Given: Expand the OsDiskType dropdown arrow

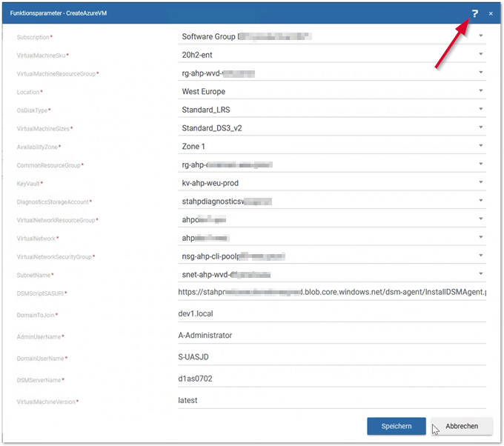Looking at the screenshot, I should (x=480, y=109).
